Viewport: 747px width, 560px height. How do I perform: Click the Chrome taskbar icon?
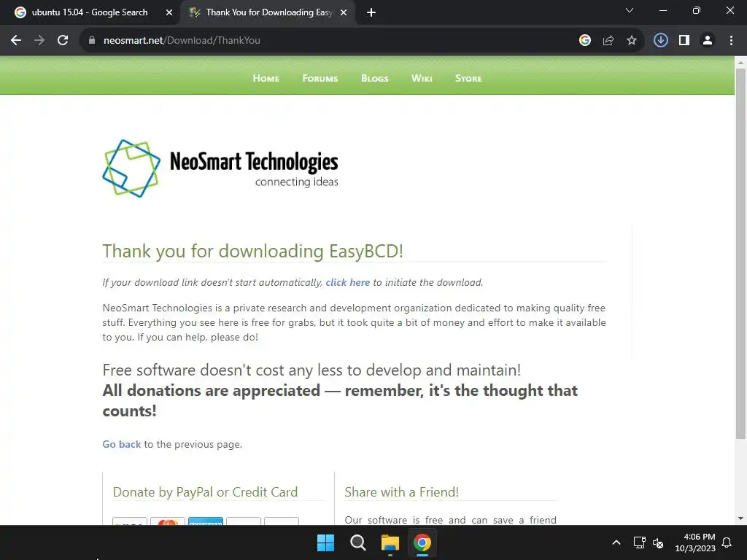click(422, 542)
